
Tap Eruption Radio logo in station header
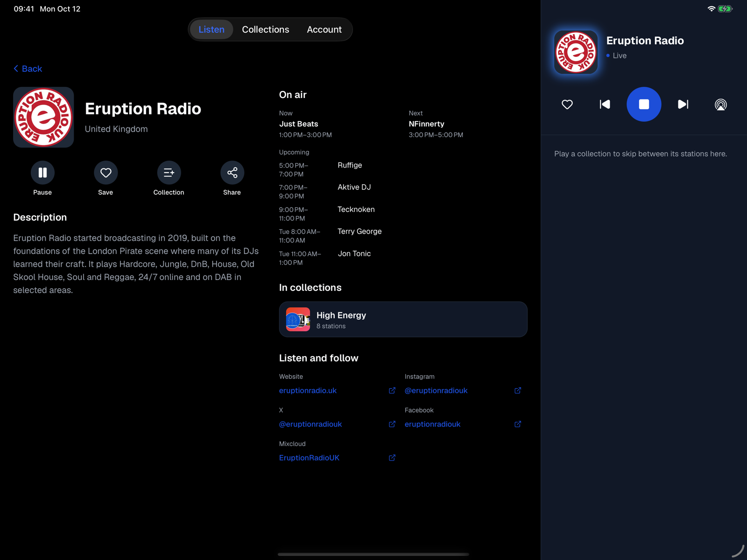[x=43, y=117]
